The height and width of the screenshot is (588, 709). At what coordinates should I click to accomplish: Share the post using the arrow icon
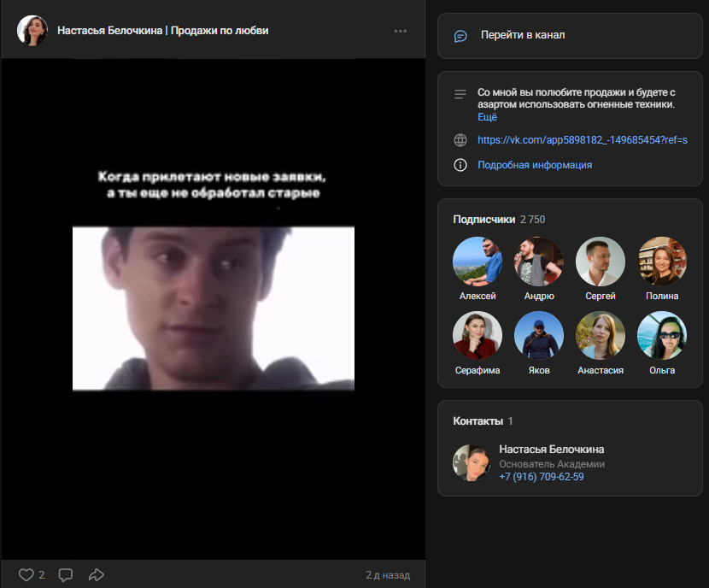coord(97,574)
